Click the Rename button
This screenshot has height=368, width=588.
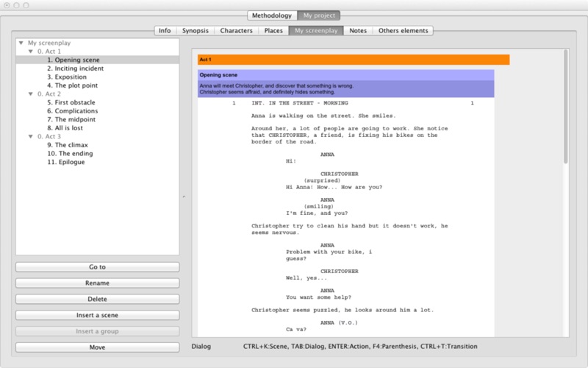tap(98, 283)
